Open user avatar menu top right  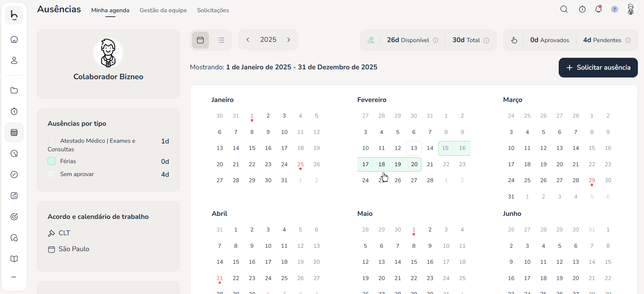coord(631,10)
